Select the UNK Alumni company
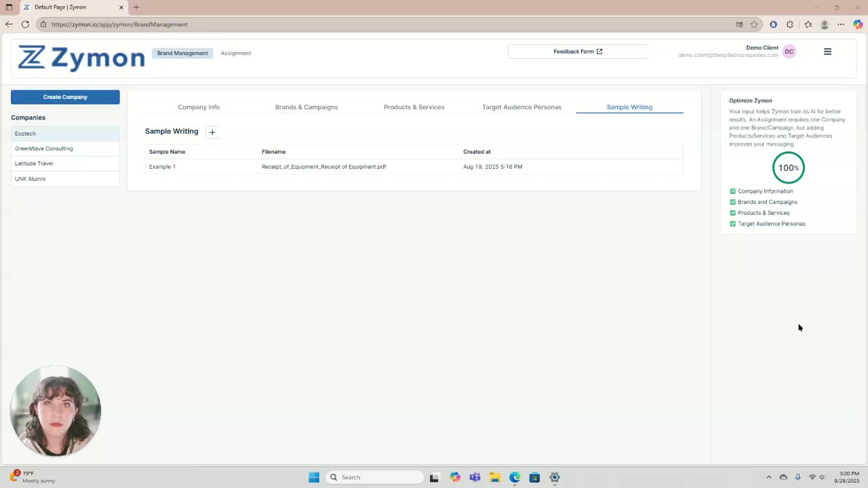868x488 pixels. pos(65,179)
